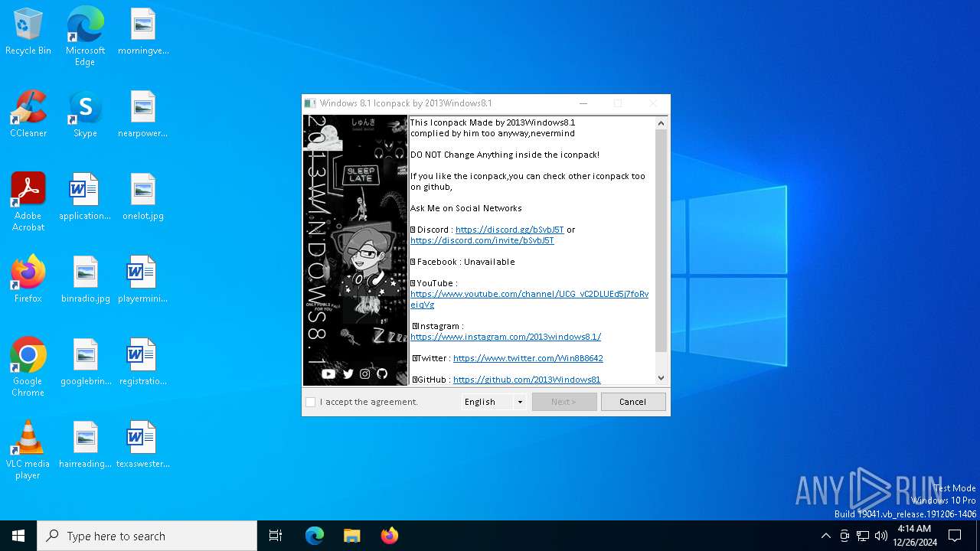This screenshot has height=551, width=980.
Task: Select playermini... Word document icon
Action: pyautogui.click(x=143, y=280)
